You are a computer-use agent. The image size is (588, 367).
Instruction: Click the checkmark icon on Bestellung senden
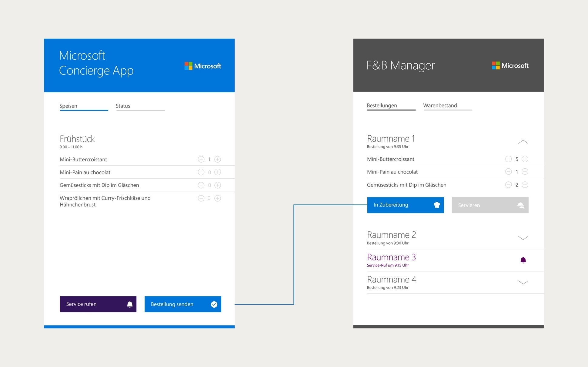pos(214,304)
